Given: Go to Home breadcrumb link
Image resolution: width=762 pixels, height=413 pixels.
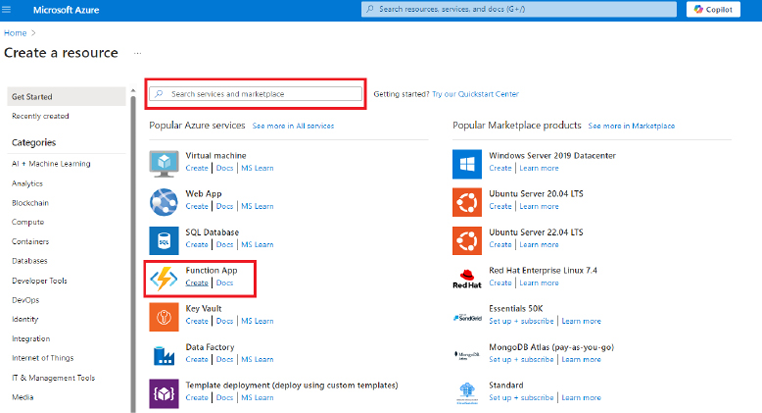Looking at the screenshot, I should coord(15,33).
